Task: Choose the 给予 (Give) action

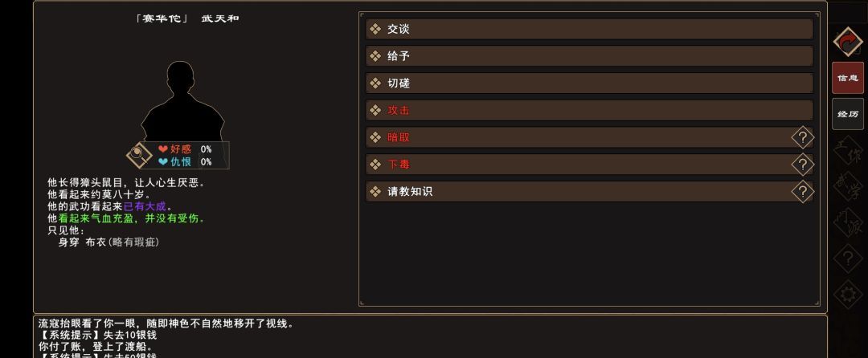Action: tap(588, 56)
